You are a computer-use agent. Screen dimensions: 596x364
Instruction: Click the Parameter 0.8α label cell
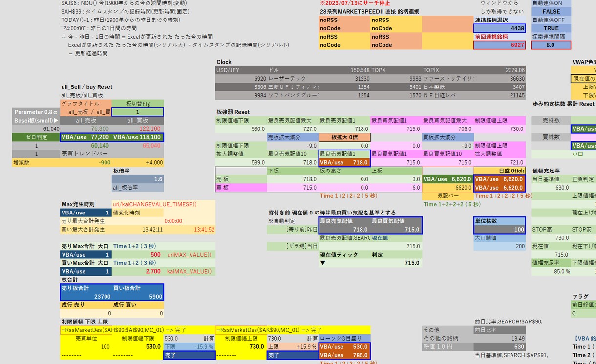pos(36,112)
